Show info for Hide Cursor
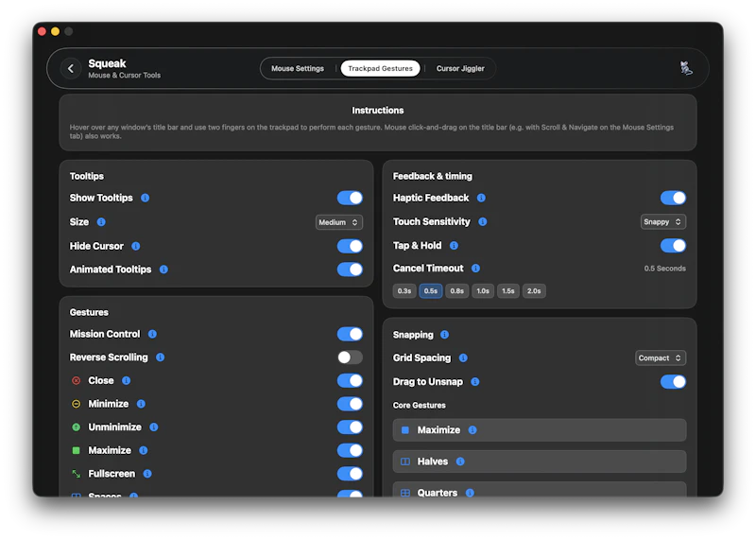Image resolution: width=756 pixels, height=540 pixels. tap(136, 246)
